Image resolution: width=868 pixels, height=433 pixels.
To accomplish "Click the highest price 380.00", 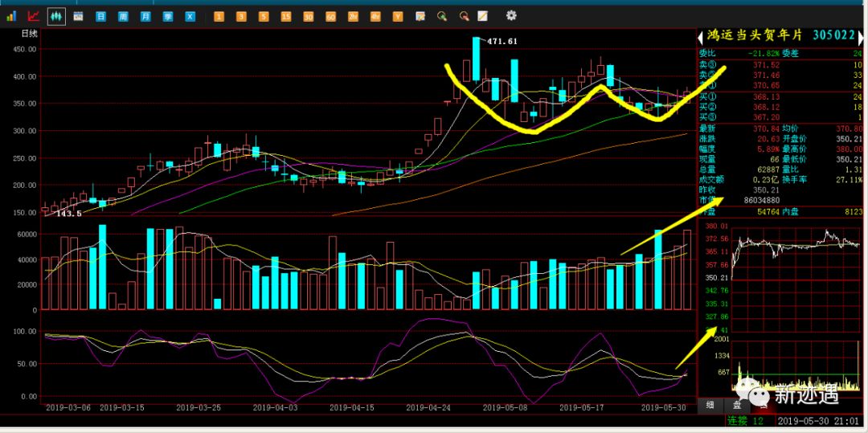I will 850,149.
